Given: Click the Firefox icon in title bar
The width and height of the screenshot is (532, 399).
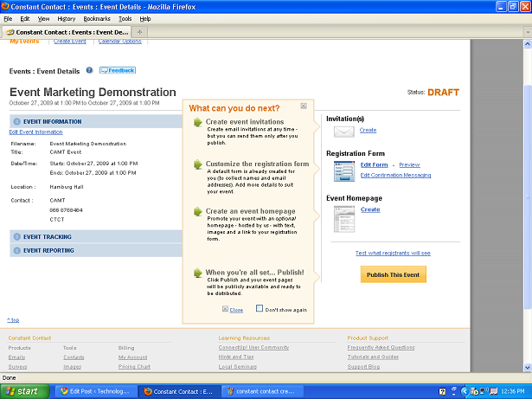Looking at the screenshot, I should coord(5,6).
